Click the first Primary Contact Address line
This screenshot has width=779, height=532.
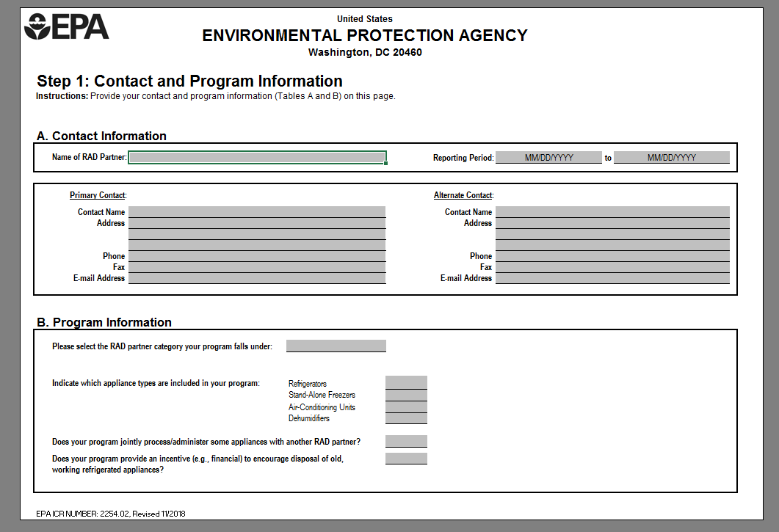[257, 223]
